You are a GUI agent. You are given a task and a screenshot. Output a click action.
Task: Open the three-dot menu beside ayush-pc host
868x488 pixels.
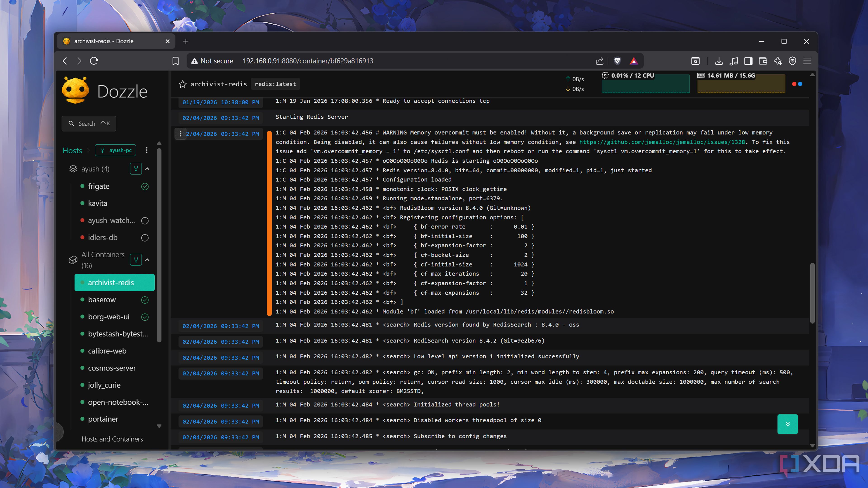(146, 150)
